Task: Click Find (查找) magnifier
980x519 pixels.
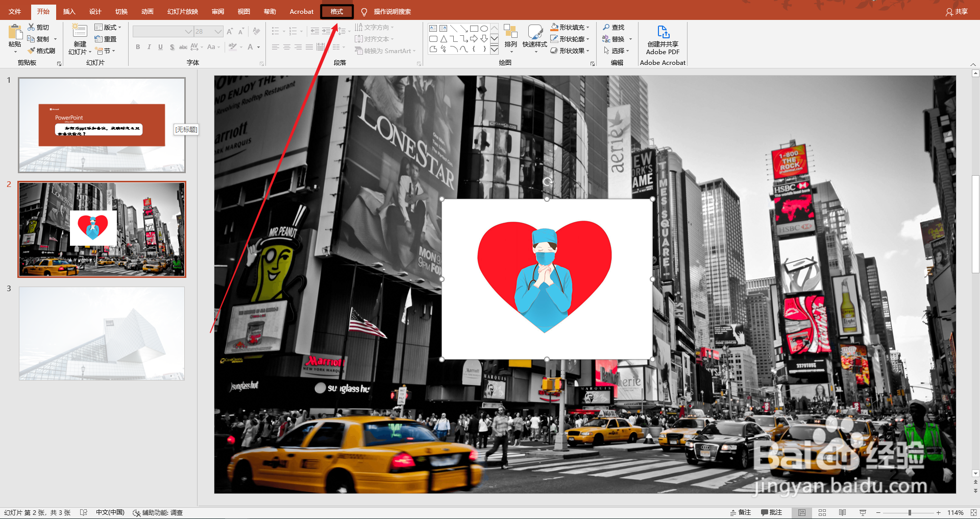Action: 614,27
